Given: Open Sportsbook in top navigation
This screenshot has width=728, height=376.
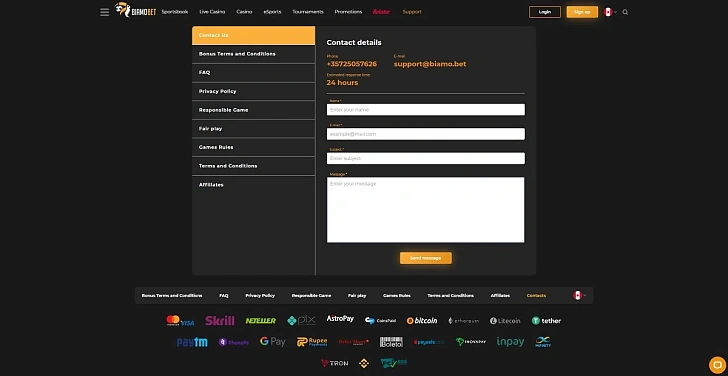Looking at the screenshot, I should pos(175,12).
